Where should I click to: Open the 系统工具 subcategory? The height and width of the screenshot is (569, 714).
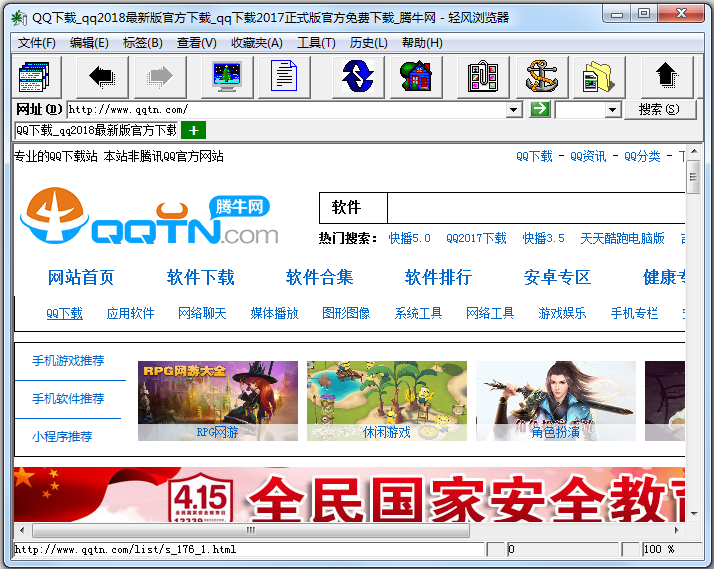point(418,313)
